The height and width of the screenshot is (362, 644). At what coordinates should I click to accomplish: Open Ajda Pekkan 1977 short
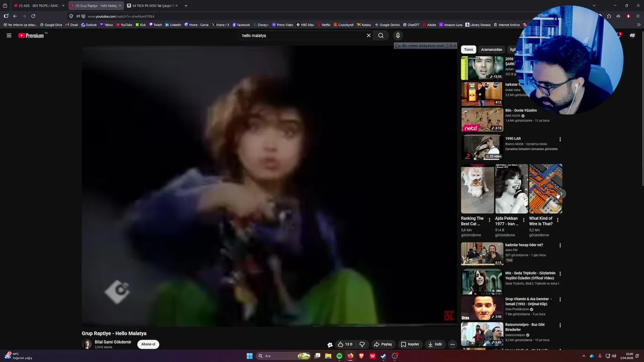511,189
